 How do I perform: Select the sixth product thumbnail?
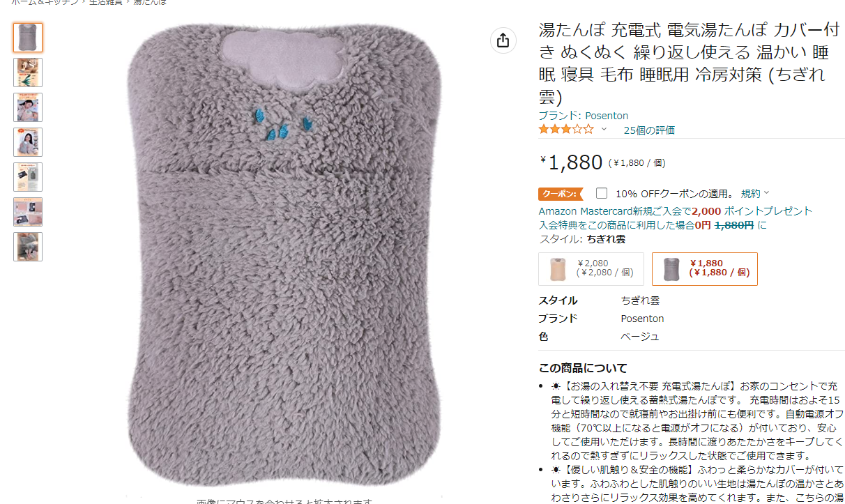[28, 212]
